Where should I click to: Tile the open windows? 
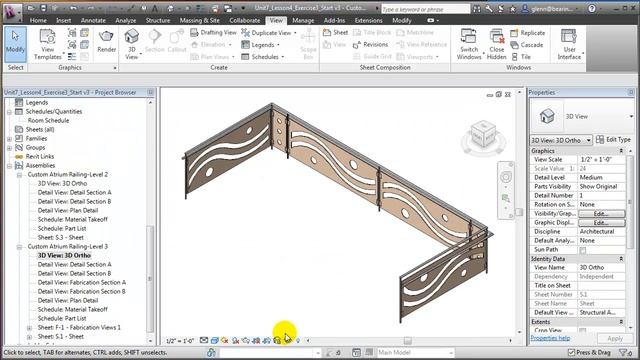(x=521, y=57)
